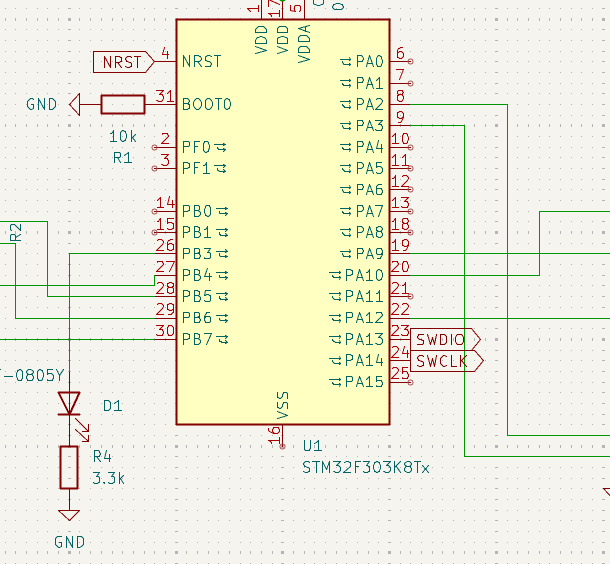Select the R1 10k resistor symbol
Image resolution: width=610 pixels, height=564 pixels.
(123, 104)
